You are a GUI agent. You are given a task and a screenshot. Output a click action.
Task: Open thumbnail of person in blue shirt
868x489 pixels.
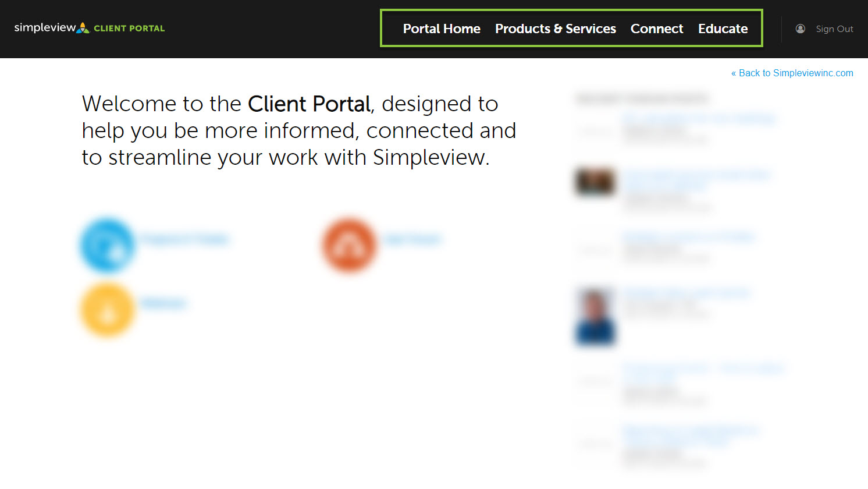(595, 316)
